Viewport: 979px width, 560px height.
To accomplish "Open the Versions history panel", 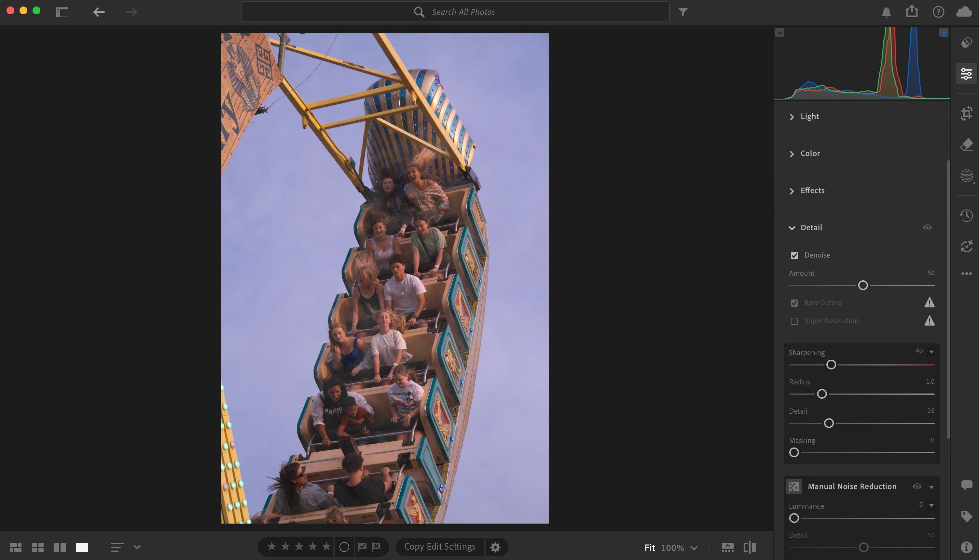I will click(x=966, y=215).
